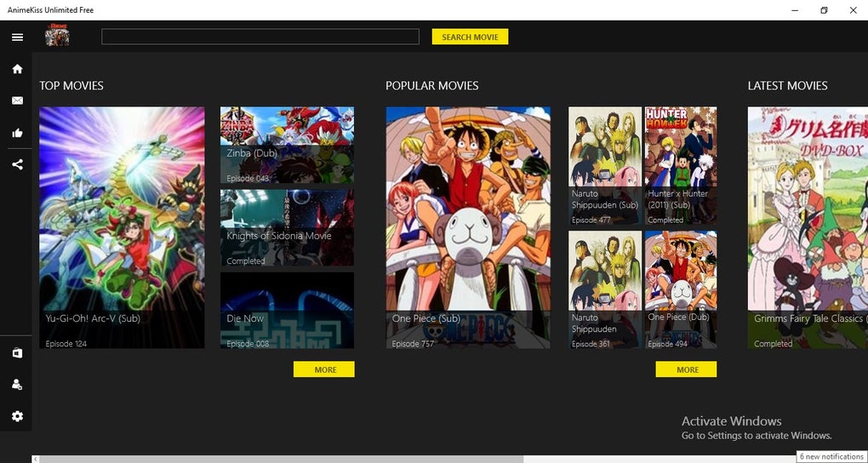Open Knights of Sidonia Movie tile
This screenshot has width=868, height=463.
(x=287, y=227)
